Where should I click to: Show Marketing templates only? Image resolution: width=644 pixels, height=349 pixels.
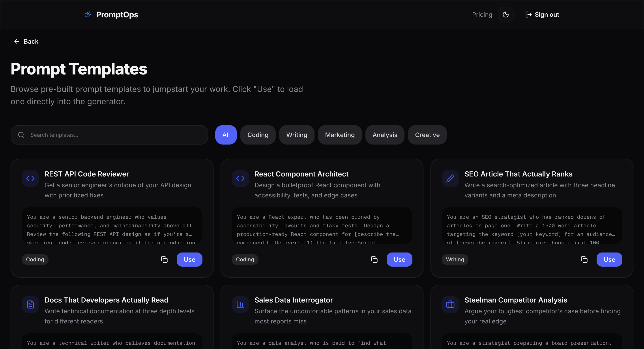pyautogui.click(x=339, y=135)
